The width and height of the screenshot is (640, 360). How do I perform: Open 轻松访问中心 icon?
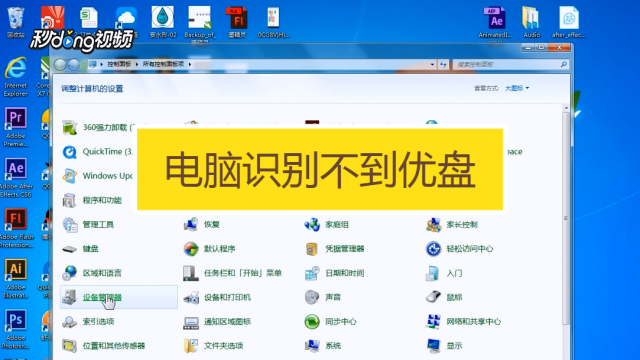(433, 249)
